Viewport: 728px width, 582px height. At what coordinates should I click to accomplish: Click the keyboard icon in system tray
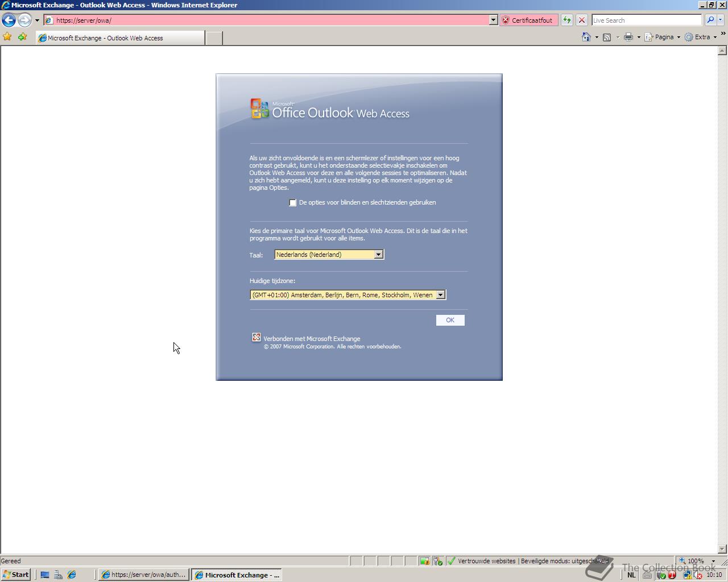(647, 575)
